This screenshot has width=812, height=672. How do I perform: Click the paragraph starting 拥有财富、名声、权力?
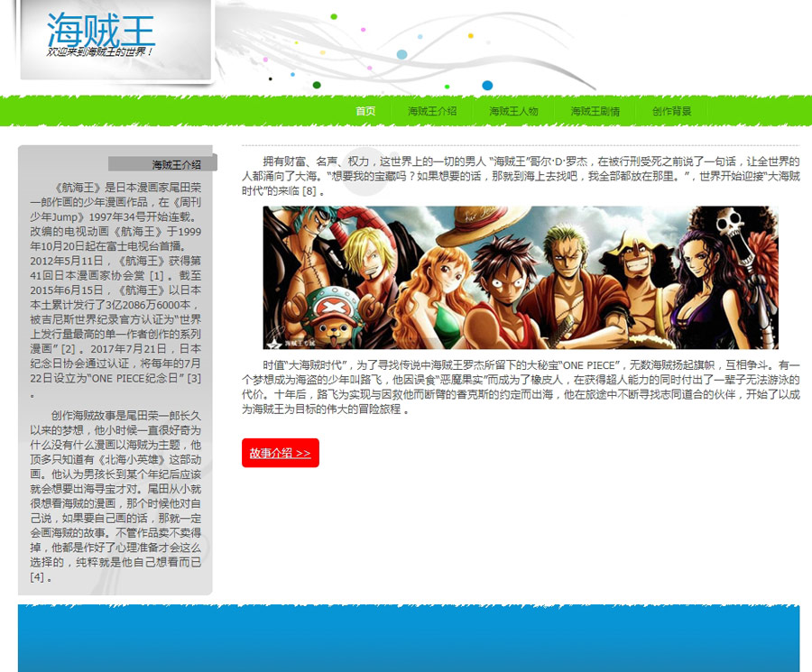pyautogui.click(x=521, y=176)
